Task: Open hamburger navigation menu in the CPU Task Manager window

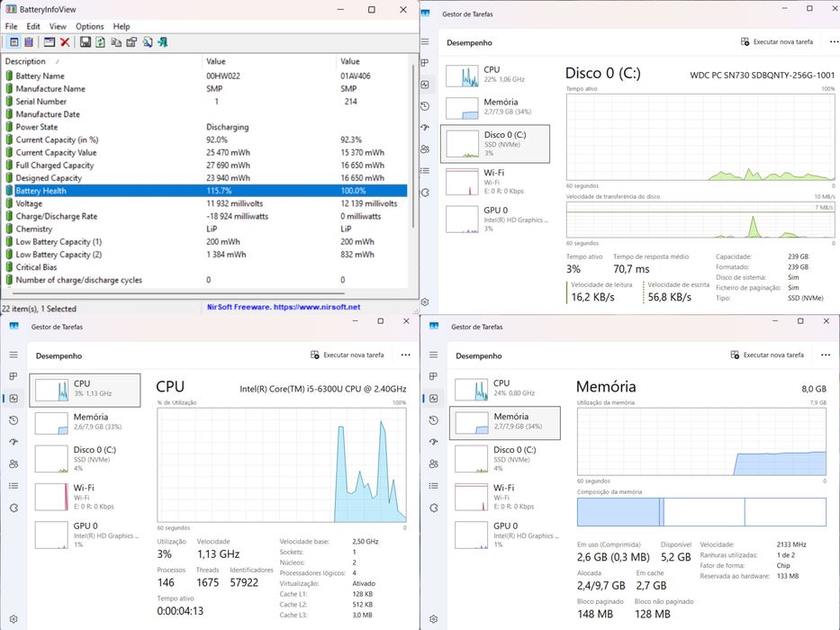Action: [14, 355]
